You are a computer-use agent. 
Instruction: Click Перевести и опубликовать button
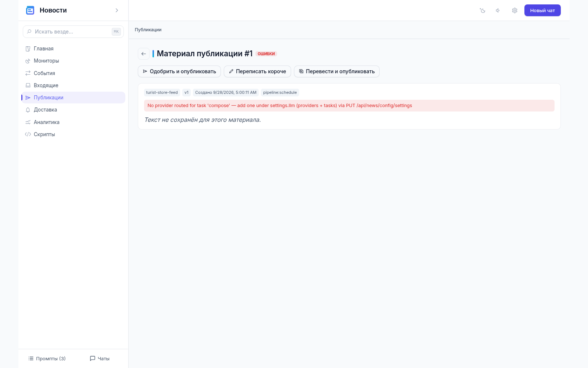point(337,71)
